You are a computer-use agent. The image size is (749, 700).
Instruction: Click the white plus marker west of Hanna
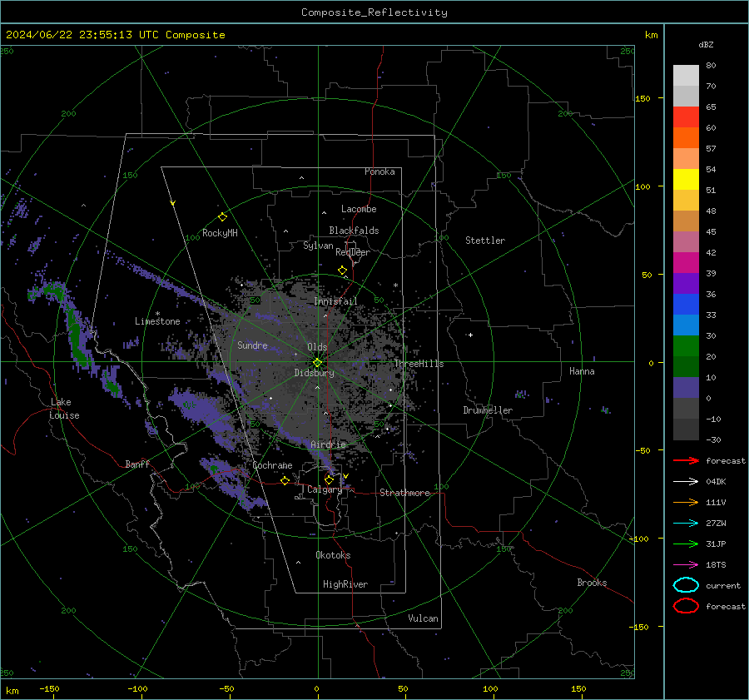coord(470,335)
